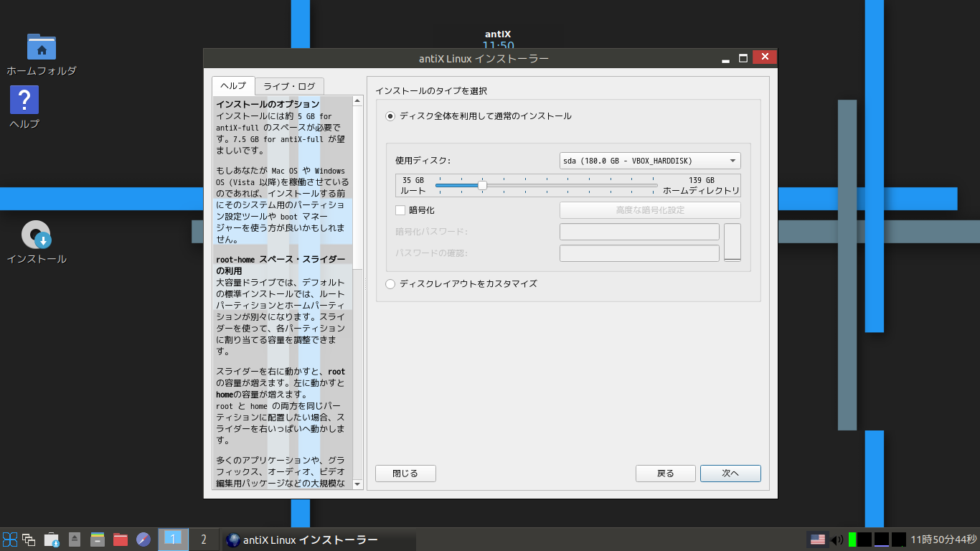Click the globe icon of installer taskbar entry
The image size is (980, 551).
232,540
